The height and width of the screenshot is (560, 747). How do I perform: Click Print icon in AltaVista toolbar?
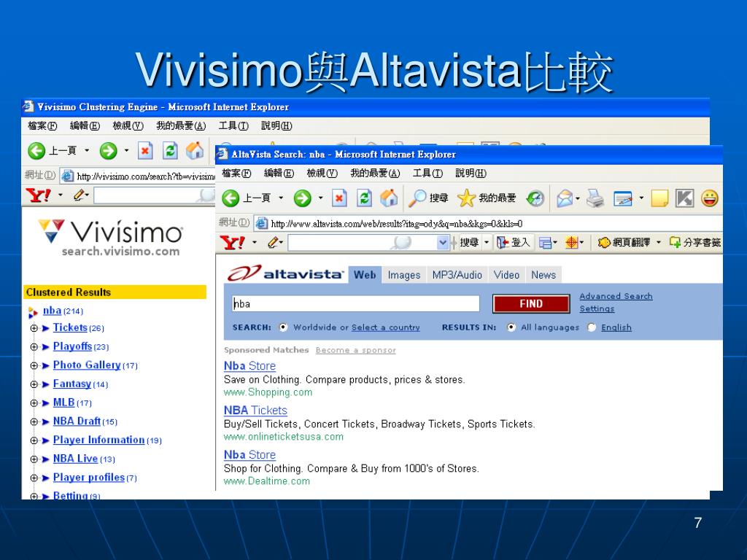pos(595,198)
